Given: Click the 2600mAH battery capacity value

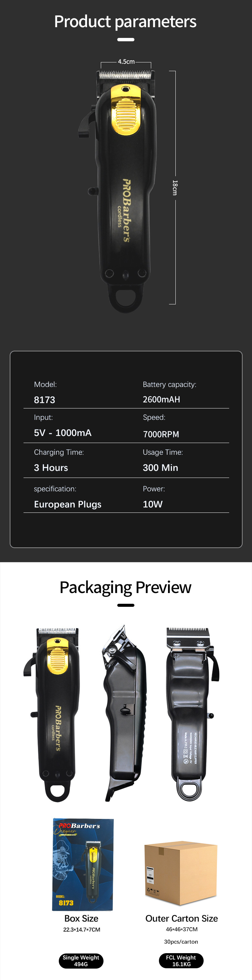Looking at the screenshot, I should (x=161, y=399).
